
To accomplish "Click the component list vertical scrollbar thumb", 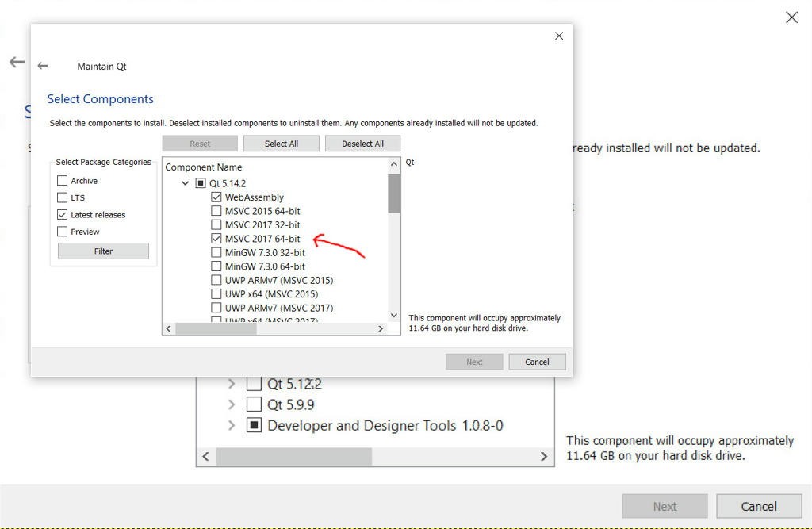I will pyautogui.click(x=394, y=194).
